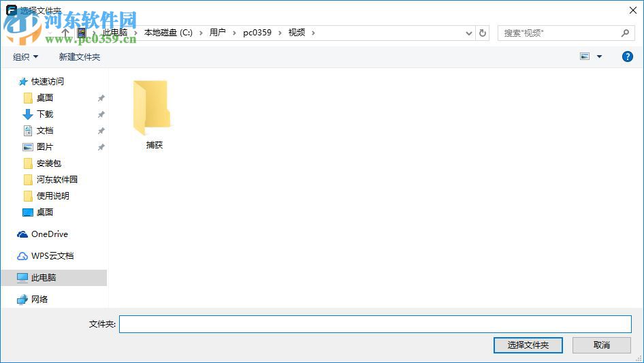The height and width of the screenshot is (363, 644).
Task: Expand chevron after 本地磁盘 (C:) breadcrumb
Action: (201, 33)
